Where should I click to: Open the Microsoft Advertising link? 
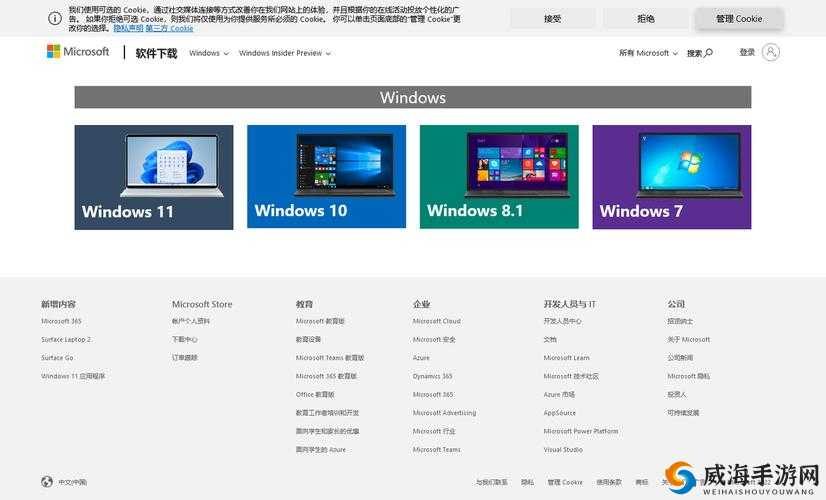(x=444, y=413)
